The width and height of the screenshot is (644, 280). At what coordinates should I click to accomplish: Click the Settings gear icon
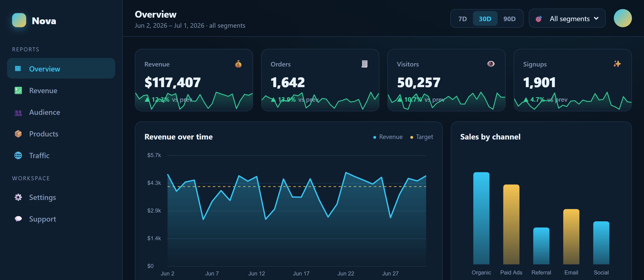tap(18, 197)
